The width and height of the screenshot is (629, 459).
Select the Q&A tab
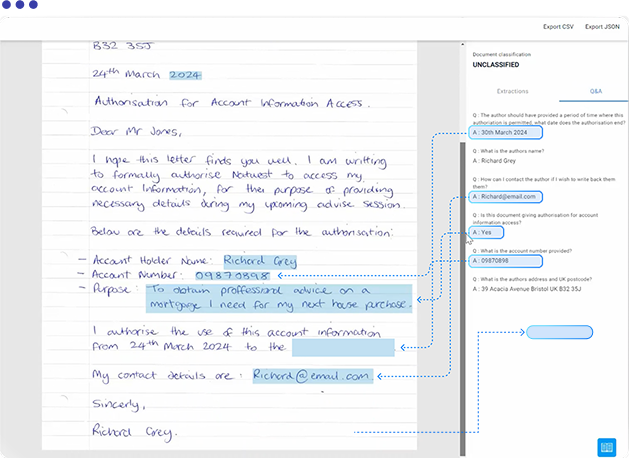tap(596, 90)
